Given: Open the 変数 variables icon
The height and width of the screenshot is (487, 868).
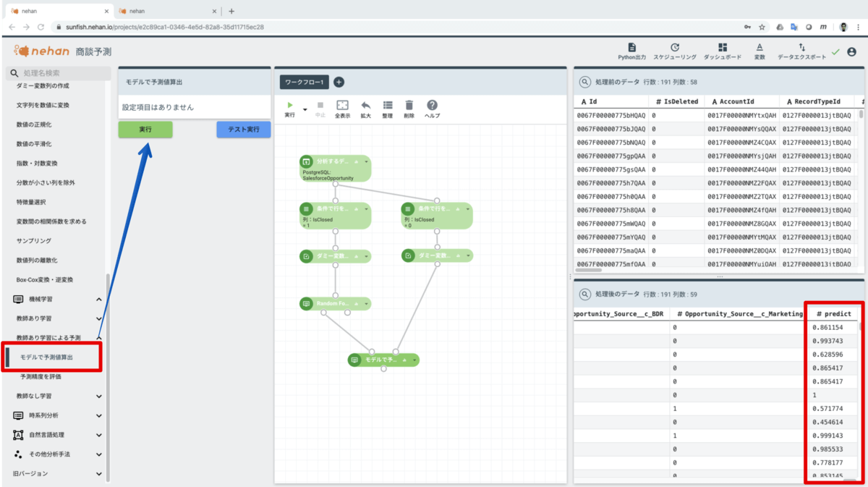Looking at the screenshot, I should [759, 51].
